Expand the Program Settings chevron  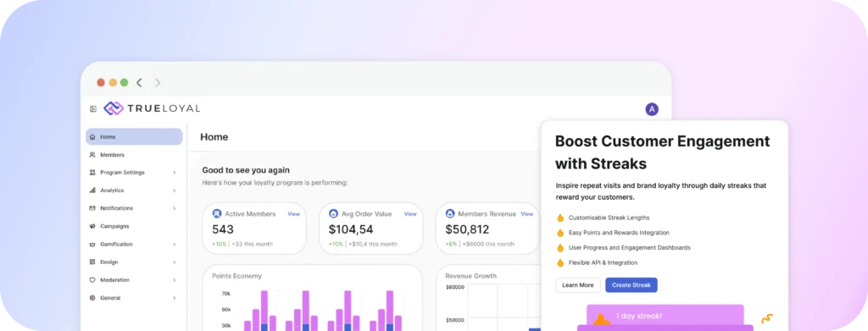[174, 173]
